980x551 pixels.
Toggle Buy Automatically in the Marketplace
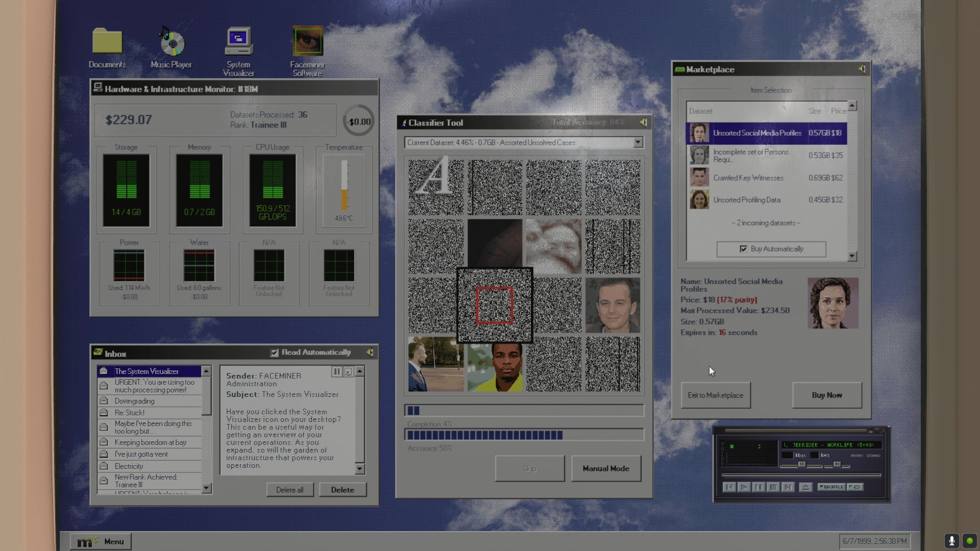pos(744,249)
